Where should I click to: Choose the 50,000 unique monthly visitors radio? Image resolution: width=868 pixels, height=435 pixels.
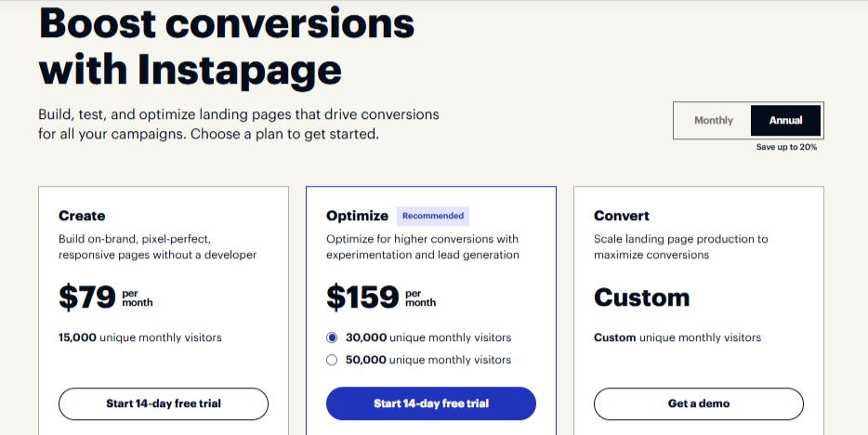[x=332, y=360]
